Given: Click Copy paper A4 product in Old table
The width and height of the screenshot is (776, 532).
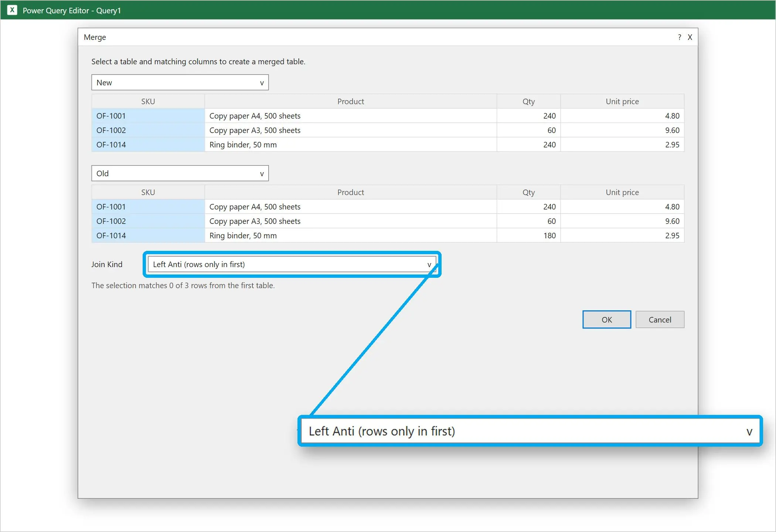Looking at the screenshot, I should (351, 207).
